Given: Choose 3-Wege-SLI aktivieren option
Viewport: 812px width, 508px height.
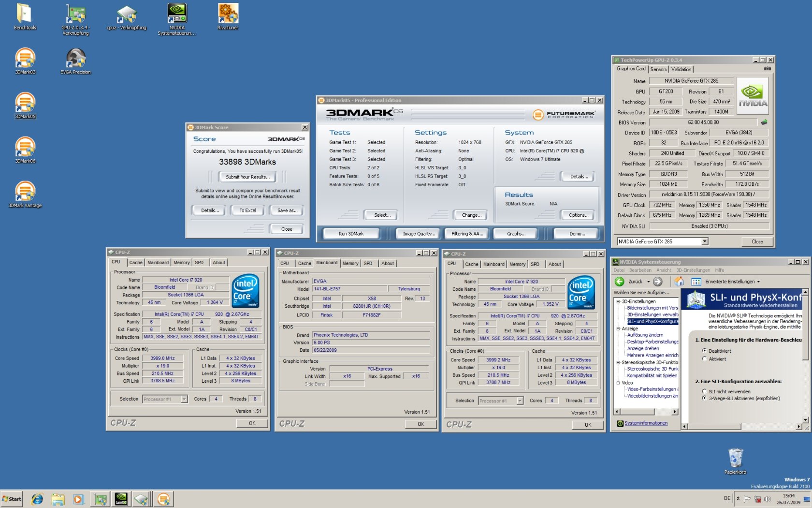Looking at the screenshot, I should [704, 398].
